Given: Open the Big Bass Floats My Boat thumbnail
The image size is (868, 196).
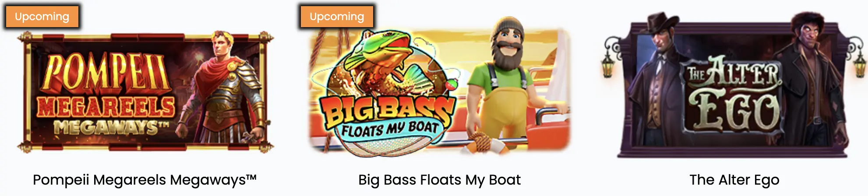Looking at the screenshot, I should tap(440, 87).
